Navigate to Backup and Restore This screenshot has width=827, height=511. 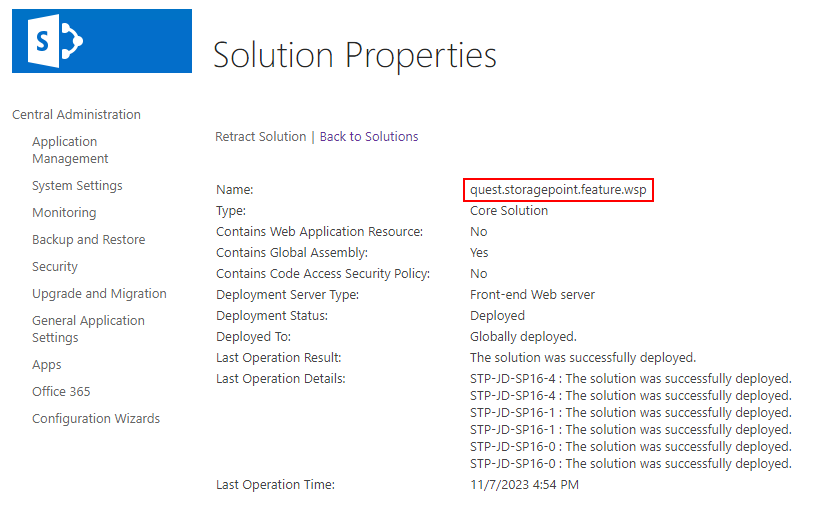88,240
